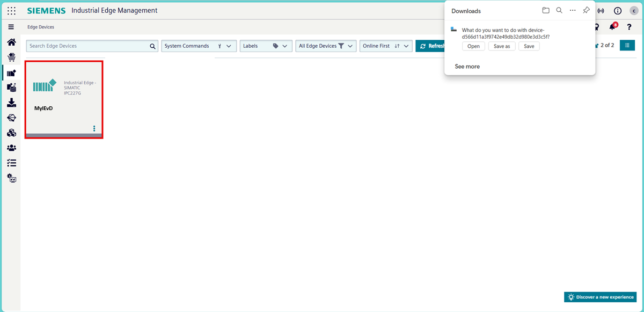Select the Catalog icon in the sidebar
Viewport: 644px width, 312px height.
11,57
